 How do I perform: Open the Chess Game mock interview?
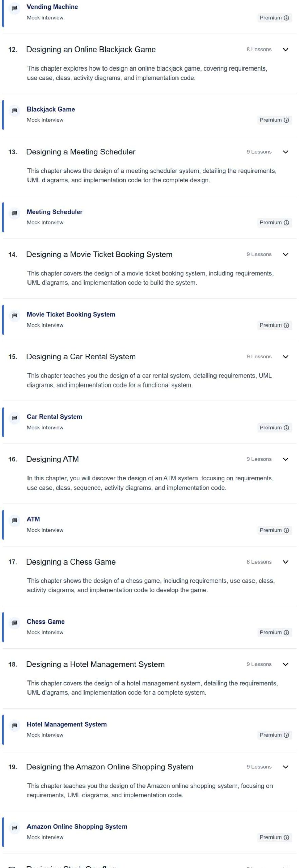pos(46,622)
